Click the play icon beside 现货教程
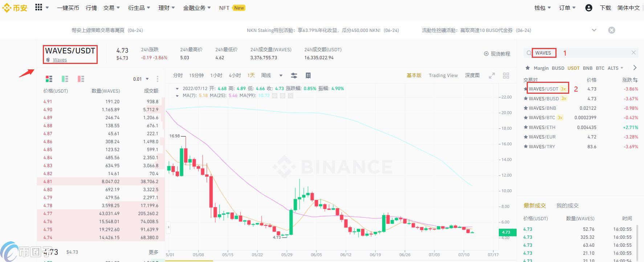The width and height of the screenshot is (644, 262). click(x=486, y=54)
